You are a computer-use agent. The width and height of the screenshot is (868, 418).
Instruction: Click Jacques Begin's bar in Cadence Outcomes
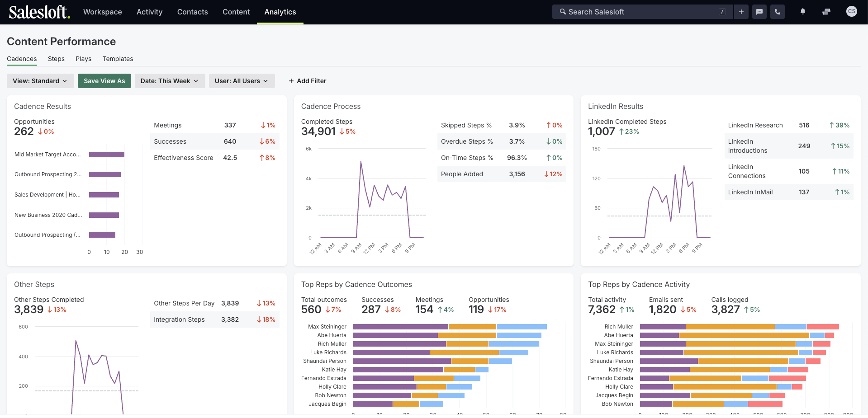coord(398,404)
